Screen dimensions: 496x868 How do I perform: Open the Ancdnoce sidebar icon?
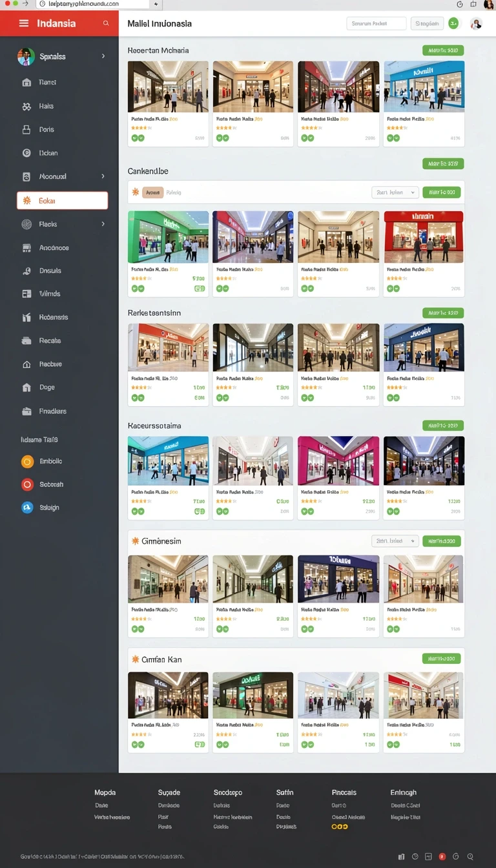(x=26, y=247)
